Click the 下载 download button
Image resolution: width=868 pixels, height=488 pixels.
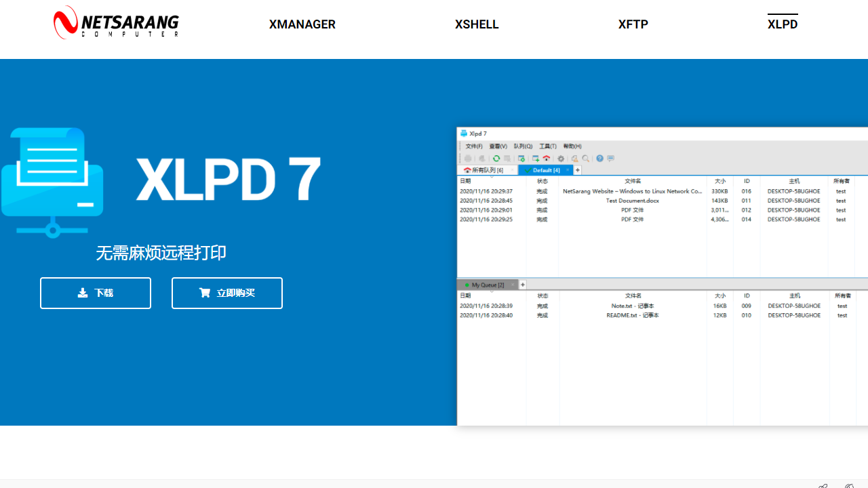[95, 293]
